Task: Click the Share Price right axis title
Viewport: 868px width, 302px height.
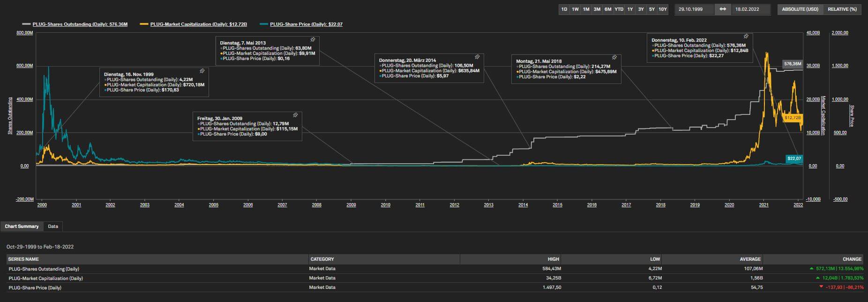Action: [852, 116]
